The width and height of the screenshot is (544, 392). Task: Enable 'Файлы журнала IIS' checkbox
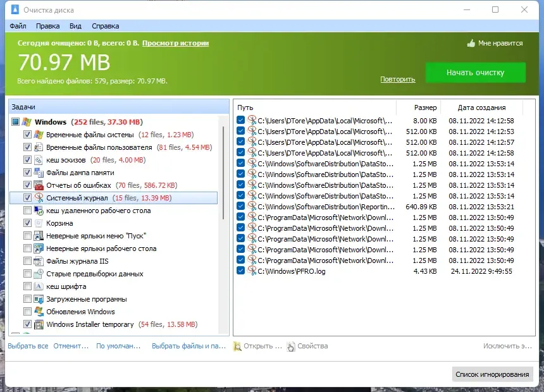[27, 261]
